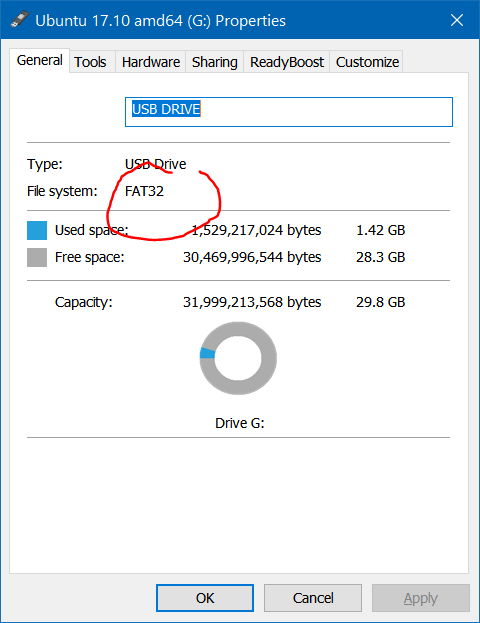Click the USB DRIVE volume label field
Image resolution: width=480 pixels, height=623 pixels.
[289, 112]
